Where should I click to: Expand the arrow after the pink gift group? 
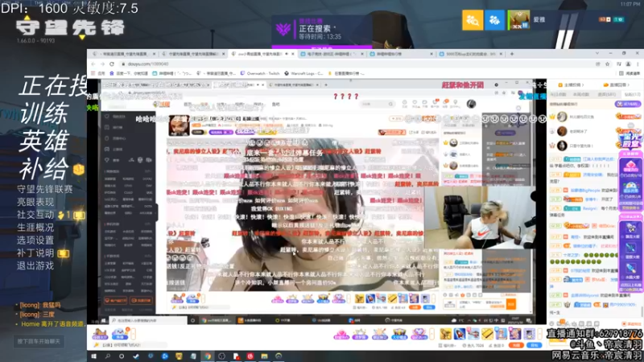(432, 334)
